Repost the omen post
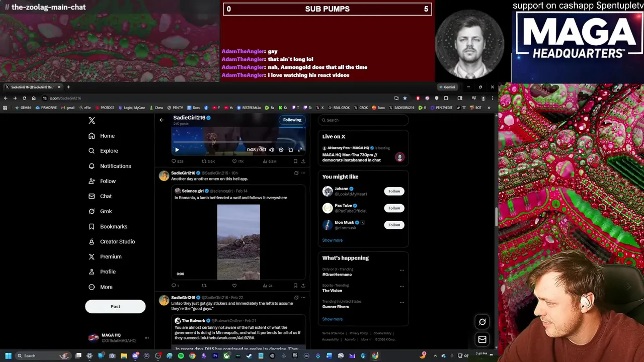 [x=204, y=286]
